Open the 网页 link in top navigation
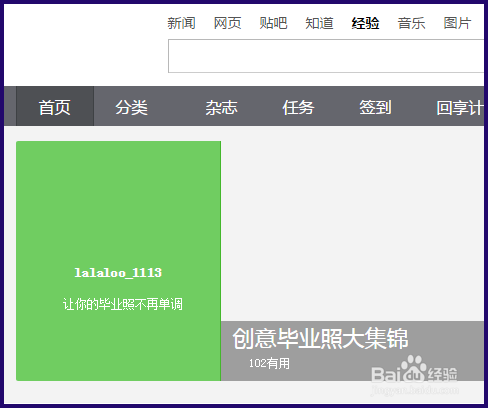 tap(227, 23)
